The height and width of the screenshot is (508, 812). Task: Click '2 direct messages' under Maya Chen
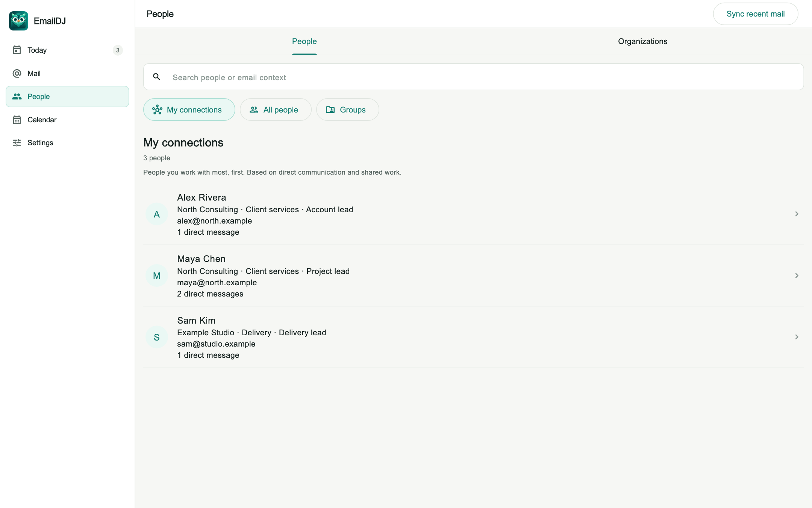click(x=210, y=294)
